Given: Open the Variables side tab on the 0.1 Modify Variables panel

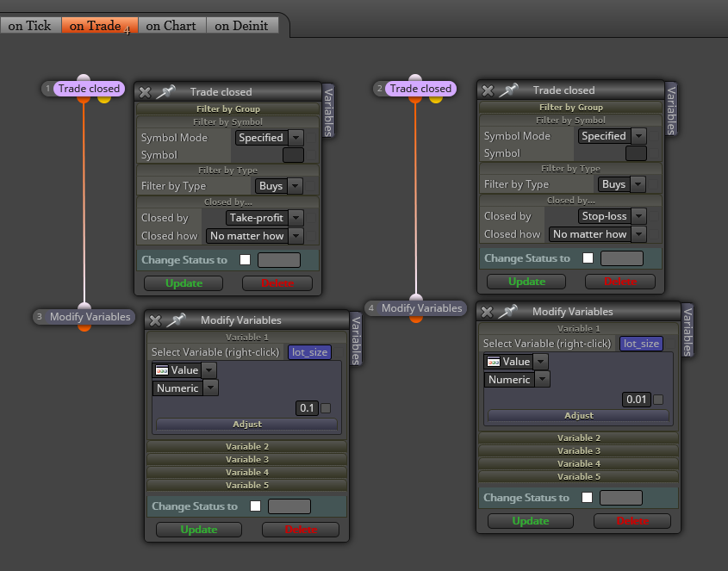Looking at the screenshot, I should click(356, 339).
